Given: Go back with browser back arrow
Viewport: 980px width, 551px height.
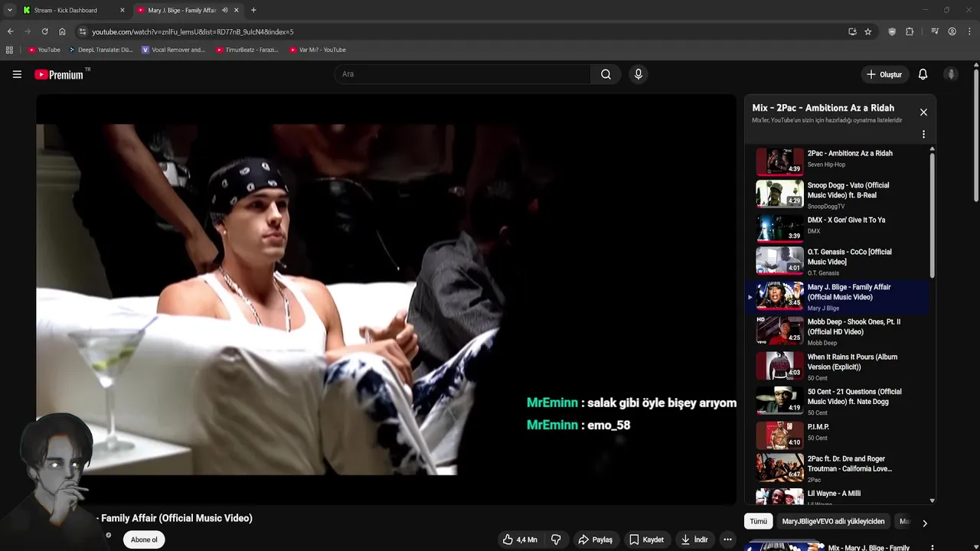Looking at the screenshot, I should (10, 31).
